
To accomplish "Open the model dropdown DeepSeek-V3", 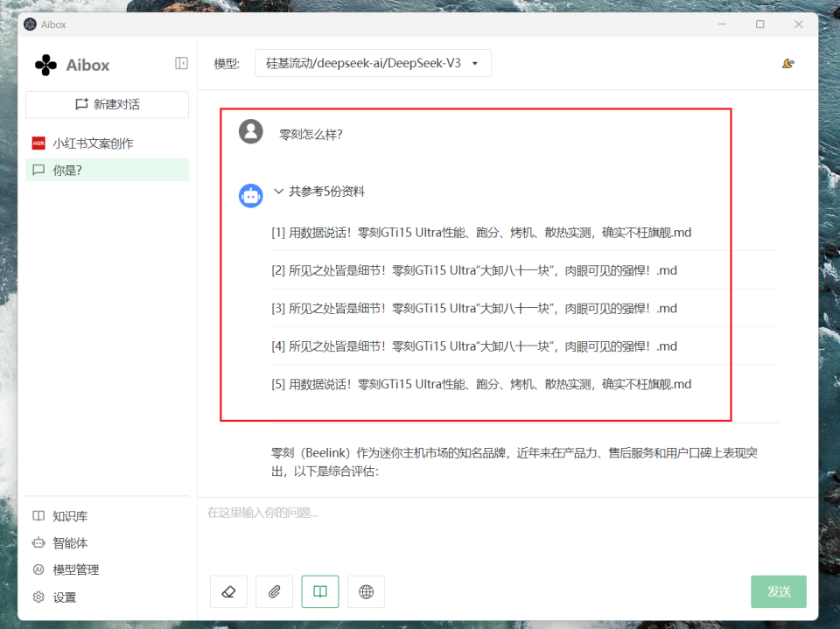I will tap(373, 63).
